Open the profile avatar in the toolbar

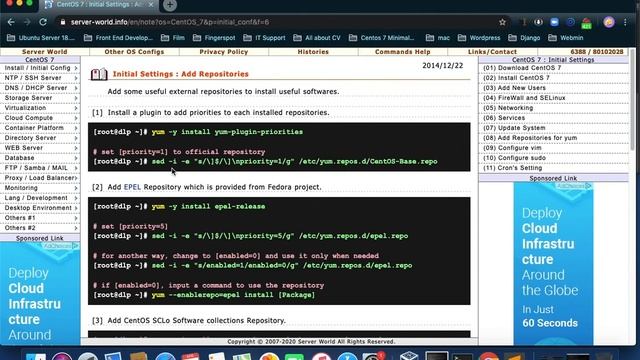click(609, 22)
